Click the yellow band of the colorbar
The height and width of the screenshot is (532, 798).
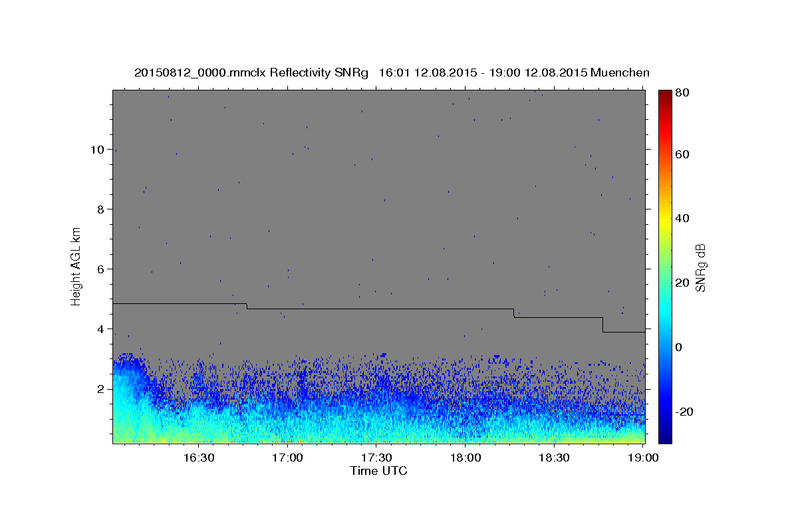click(664, 219)
